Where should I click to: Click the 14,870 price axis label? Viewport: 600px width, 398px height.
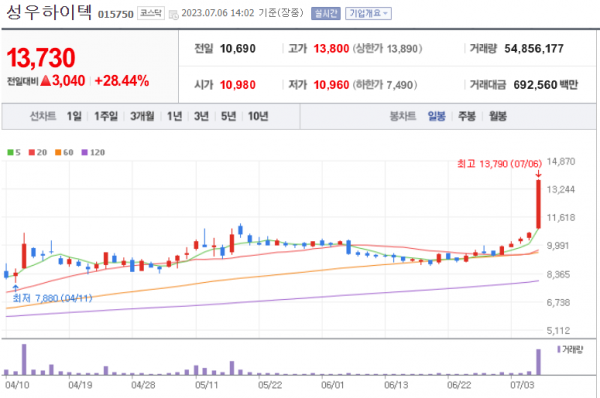click(x=561, y=161)
